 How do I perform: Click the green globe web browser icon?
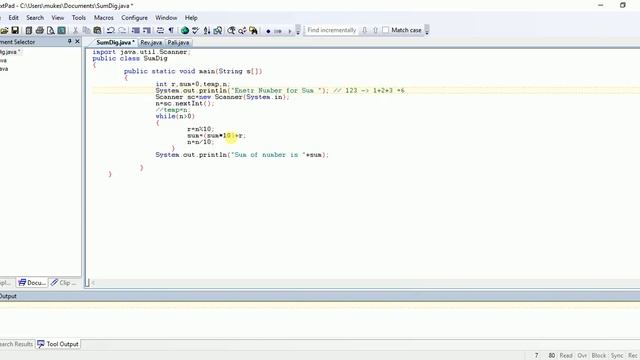click(185, 30)
